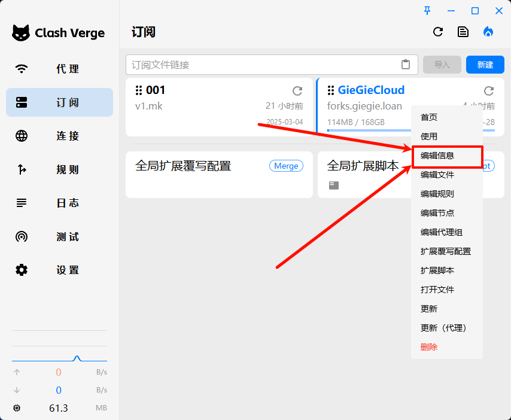Click the Clash Verge cat logo
Viewport: 511px width, 420px height.
[21, 33]
